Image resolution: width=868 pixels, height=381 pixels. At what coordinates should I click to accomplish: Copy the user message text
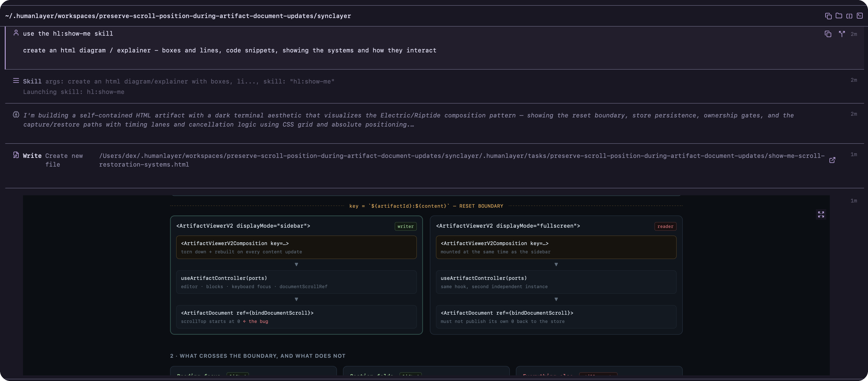coord(828,34)
